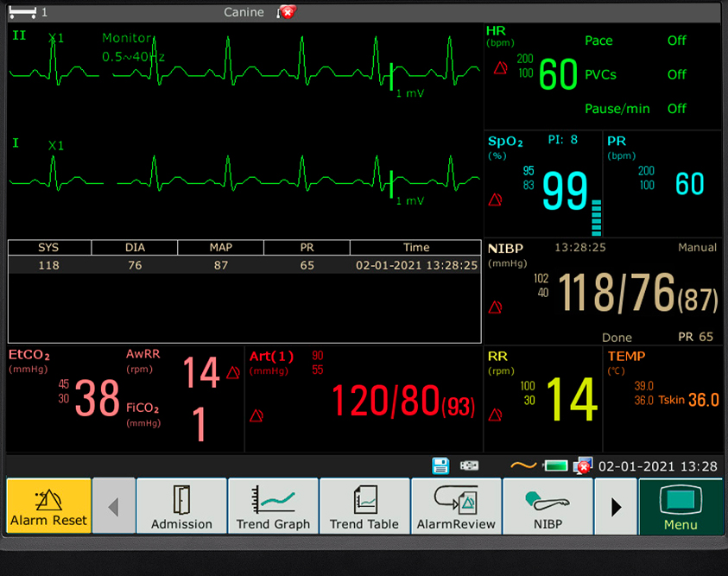Click the MAP column header

(x=220, y=247)
